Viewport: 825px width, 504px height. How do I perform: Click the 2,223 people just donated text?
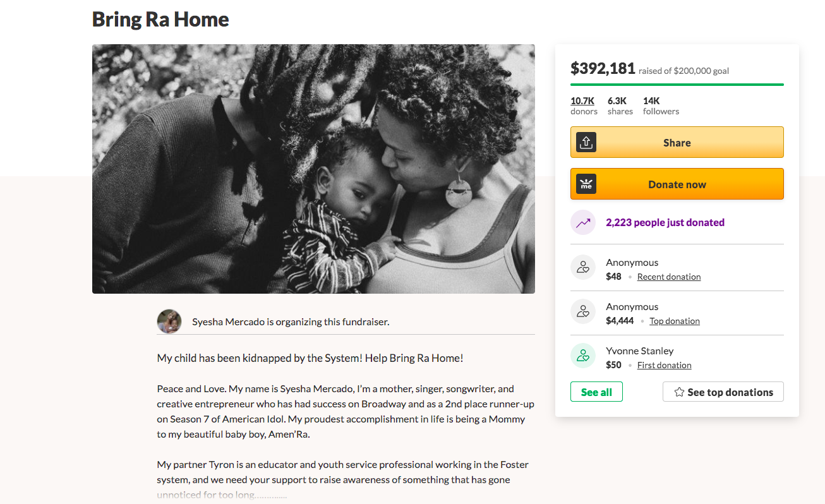(x=665, y=222)
